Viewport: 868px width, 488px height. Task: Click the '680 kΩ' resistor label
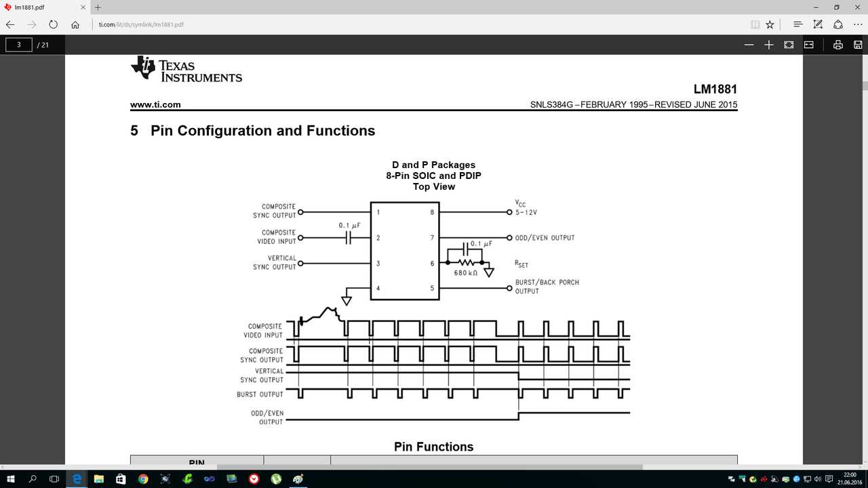(465, 273)
